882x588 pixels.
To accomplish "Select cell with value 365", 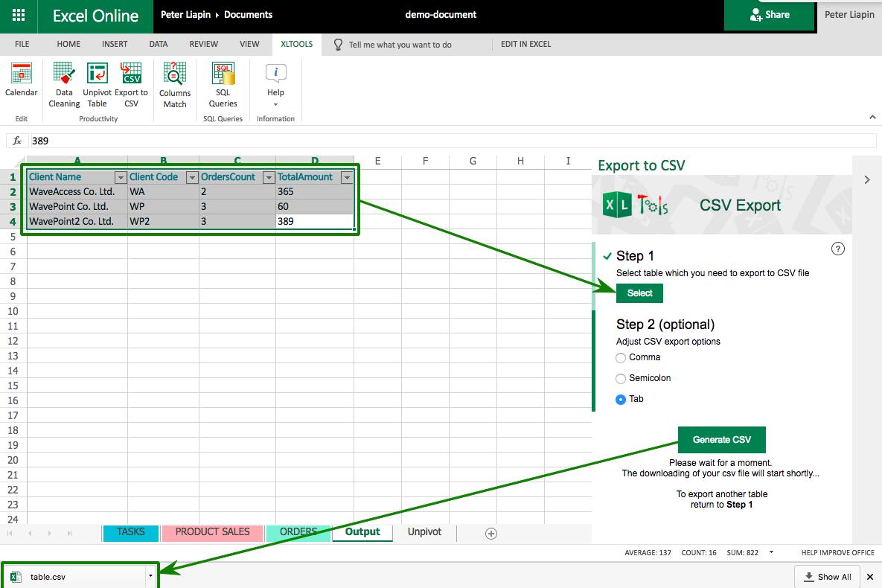I will [x=315, y=192].
